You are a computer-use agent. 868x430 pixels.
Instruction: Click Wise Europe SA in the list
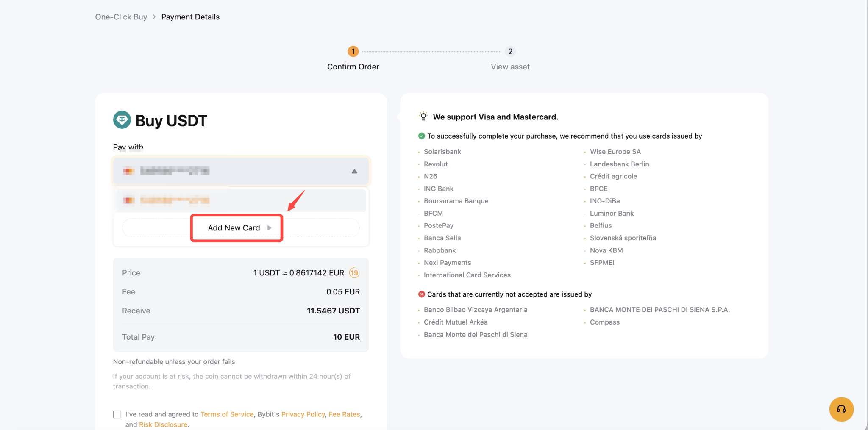pos(615,152)
